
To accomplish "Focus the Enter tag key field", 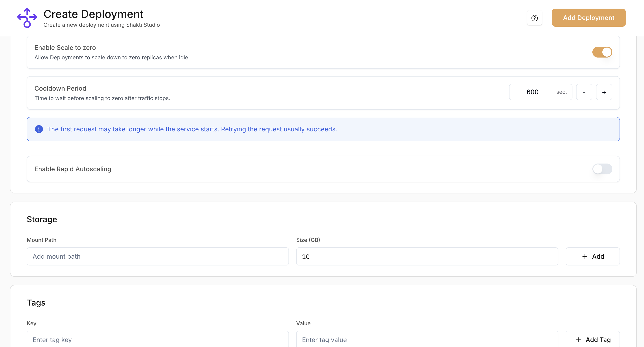I will click(x=158, y=340).
